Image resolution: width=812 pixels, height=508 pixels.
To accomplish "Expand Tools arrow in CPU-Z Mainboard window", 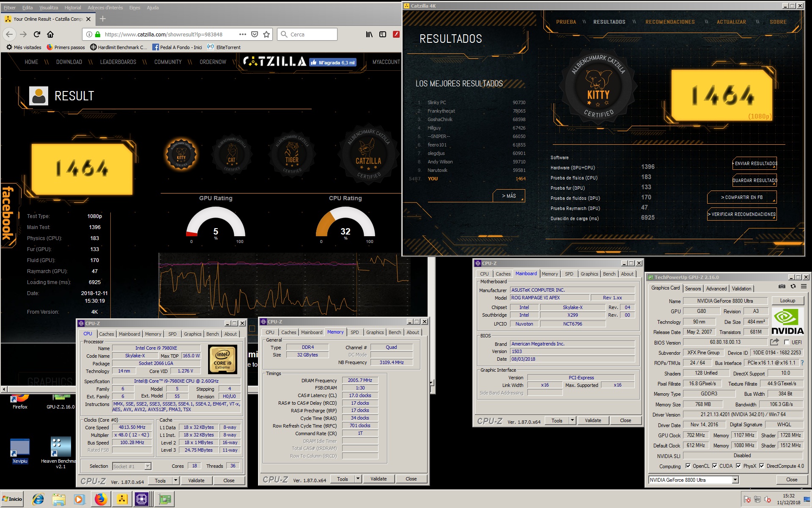I will tap(573, 420).
